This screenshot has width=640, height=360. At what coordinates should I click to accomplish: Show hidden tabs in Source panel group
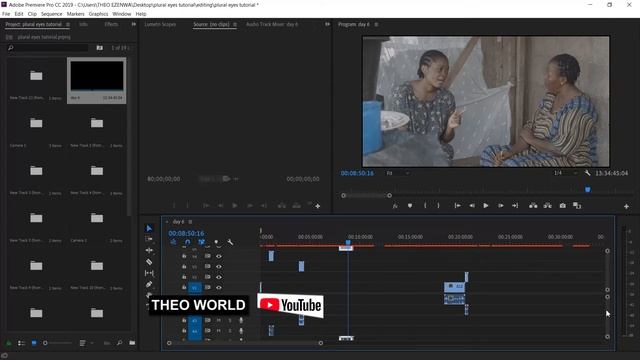pos(327,24)
